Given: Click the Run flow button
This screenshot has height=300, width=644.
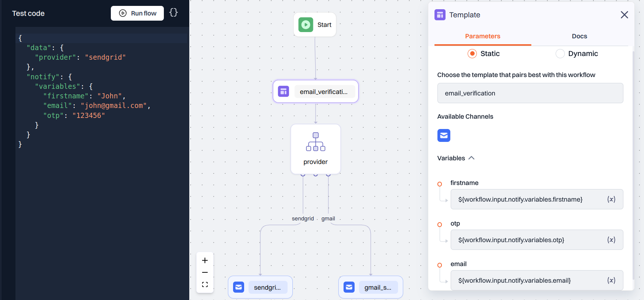Looking at the screenshot, I should point(137,13).
